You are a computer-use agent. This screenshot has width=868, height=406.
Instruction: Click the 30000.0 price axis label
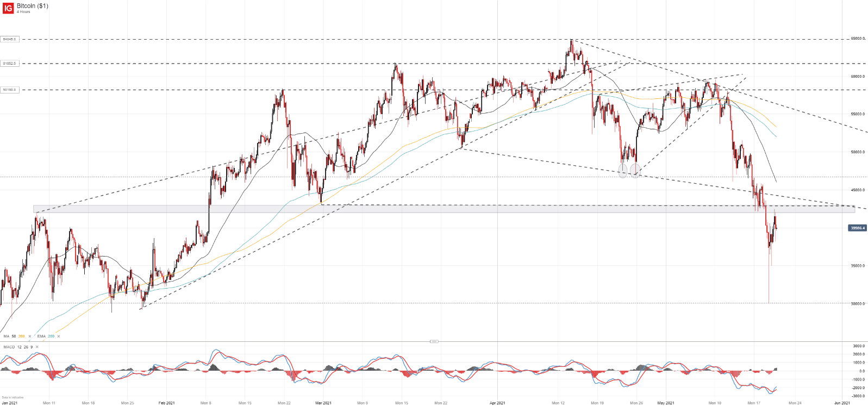pyautogui.click(x=858, y=304)
